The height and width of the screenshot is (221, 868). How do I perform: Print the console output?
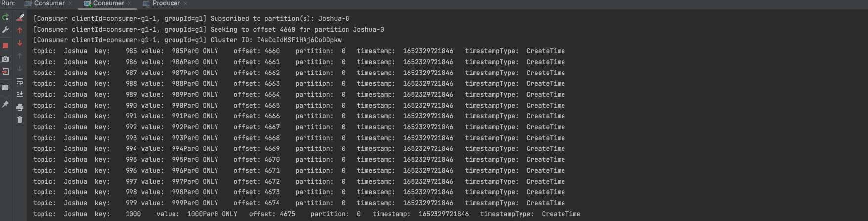pyautogui.click(x=20, y=107)
